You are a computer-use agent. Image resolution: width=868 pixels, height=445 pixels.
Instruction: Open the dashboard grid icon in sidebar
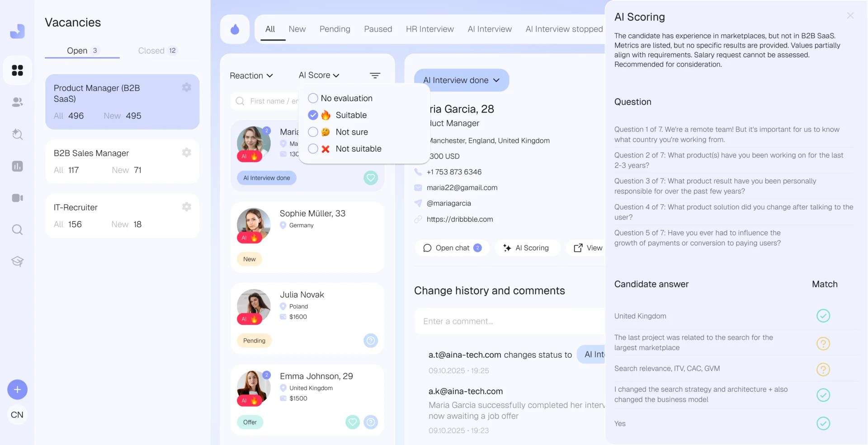coord(17,70)
